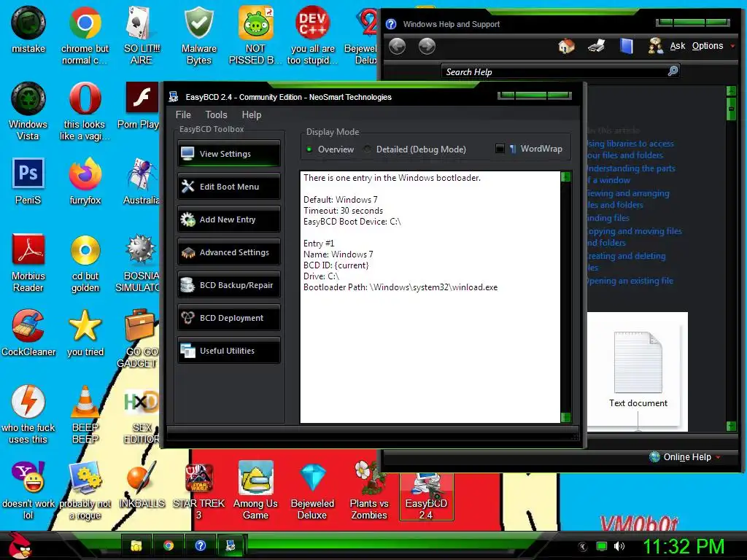Select the Morbius Reader desktop icon

click(x=28, y=263)
